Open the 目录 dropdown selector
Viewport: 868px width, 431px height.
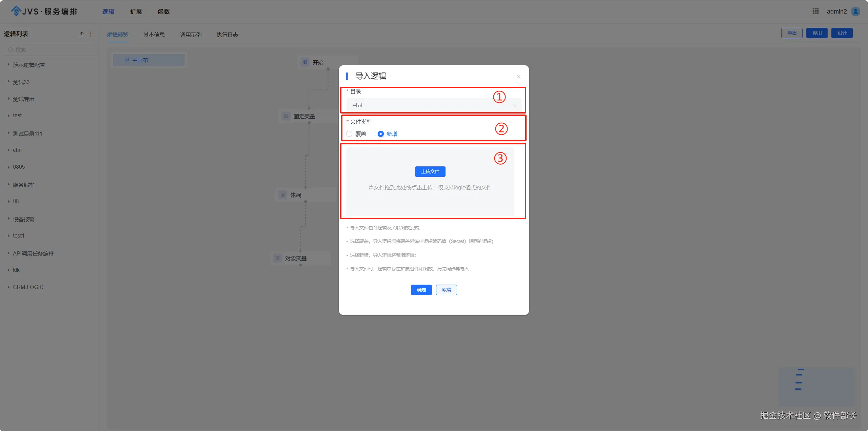pos(433,105)
